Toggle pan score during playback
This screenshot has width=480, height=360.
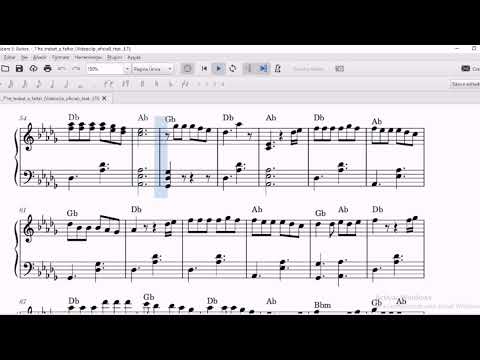click(263, 69)
